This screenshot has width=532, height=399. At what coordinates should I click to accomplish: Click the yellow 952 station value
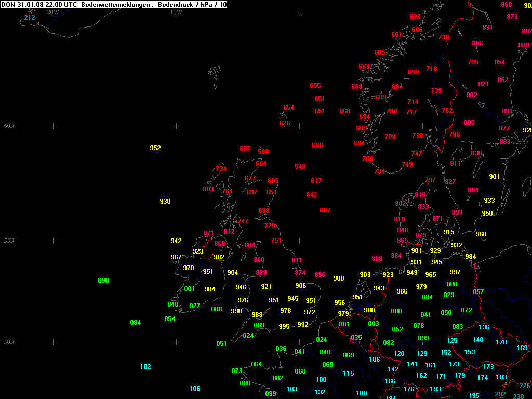[155, 148]
